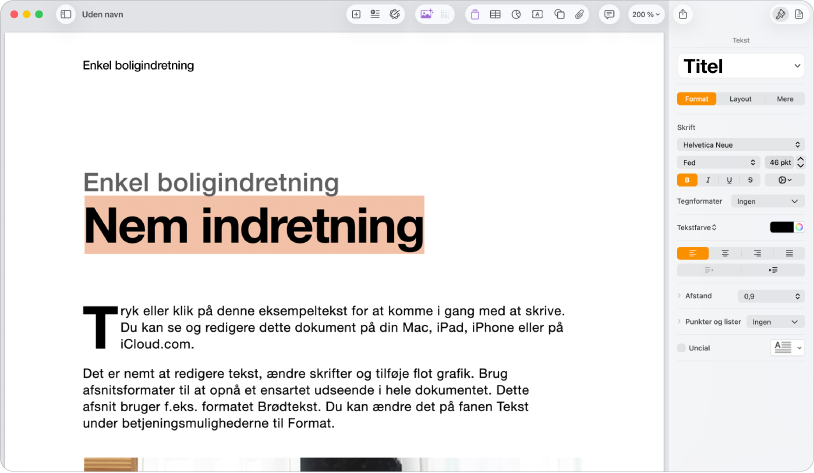Click the font size stepper arrows
The image size is (814, 473).
click(x=801, y=163)
